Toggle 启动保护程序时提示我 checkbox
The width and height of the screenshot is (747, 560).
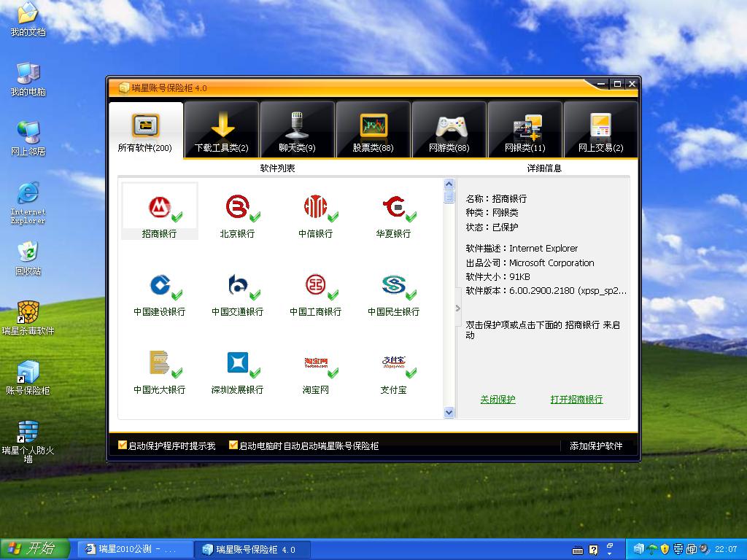pyautogui.click(x=123, y=446)
